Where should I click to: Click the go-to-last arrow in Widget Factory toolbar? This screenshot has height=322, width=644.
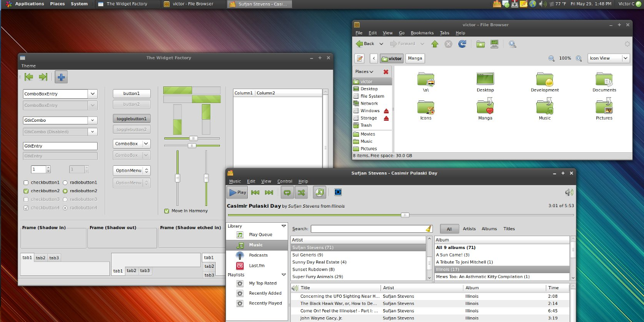pos(43,77)
